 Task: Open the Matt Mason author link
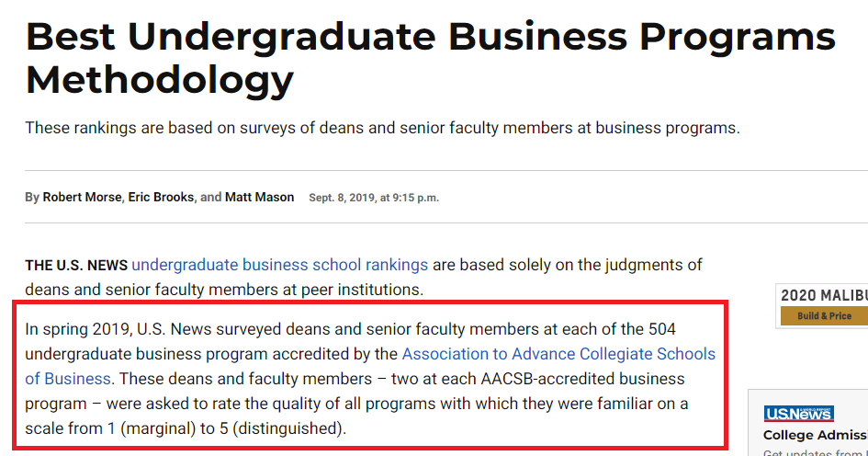[260, 198]
